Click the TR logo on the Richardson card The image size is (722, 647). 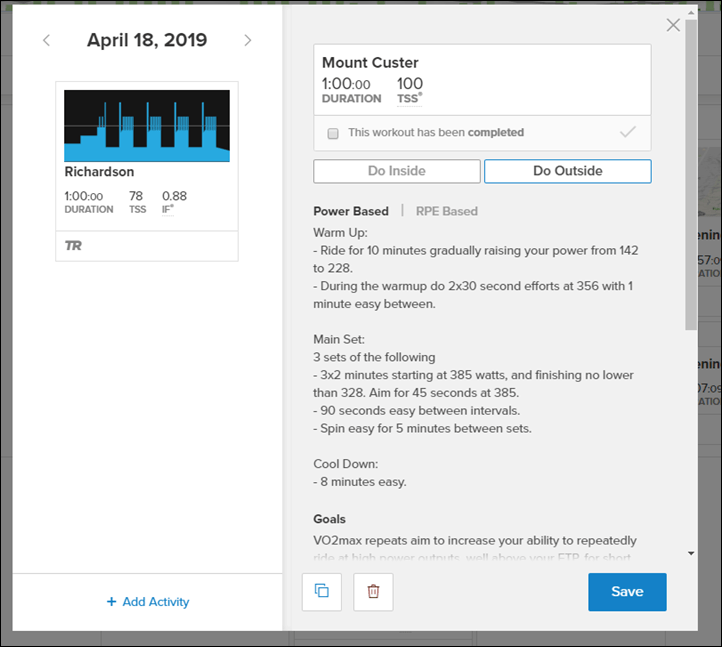point(73,245)
